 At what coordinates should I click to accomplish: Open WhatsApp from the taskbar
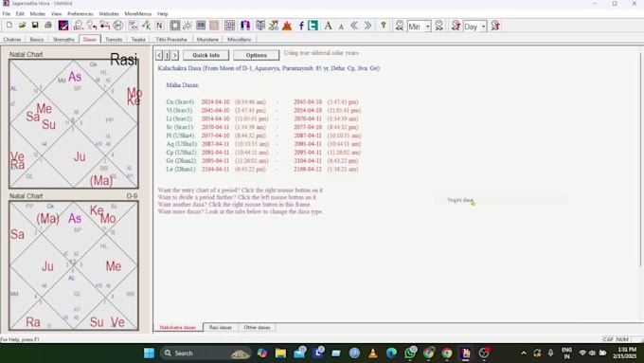410,353
